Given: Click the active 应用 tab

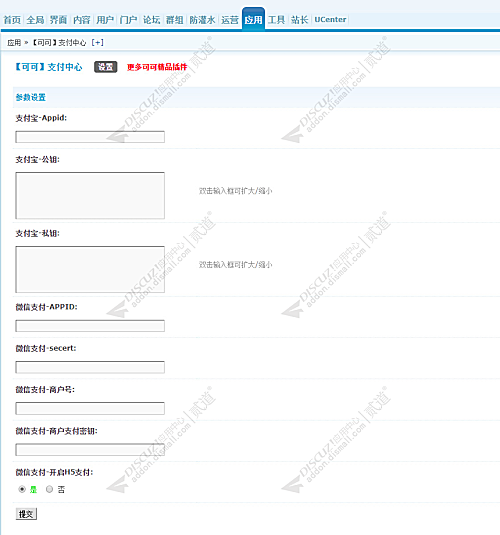Looking at the screenshot, I should pyautogui.click(x=253, y=19).
